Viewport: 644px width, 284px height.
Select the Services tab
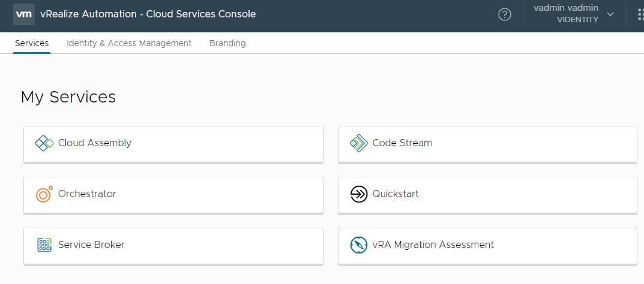[32, 43]
